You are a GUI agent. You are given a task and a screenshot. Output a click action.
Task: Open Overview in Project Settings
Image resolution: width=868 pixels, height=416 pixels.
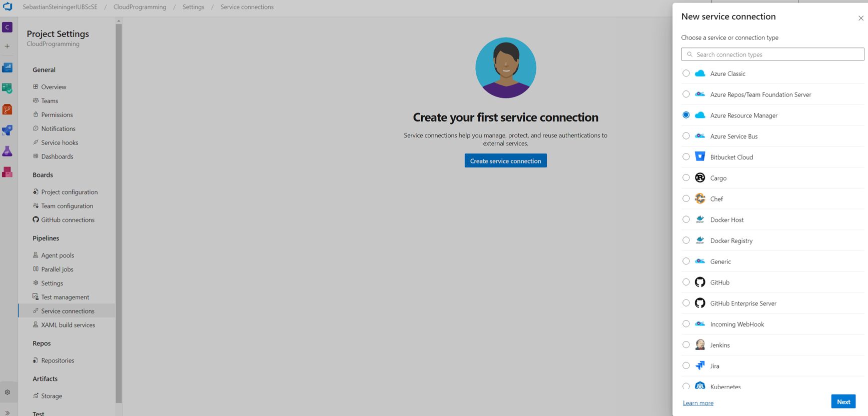tap(54, 87)
